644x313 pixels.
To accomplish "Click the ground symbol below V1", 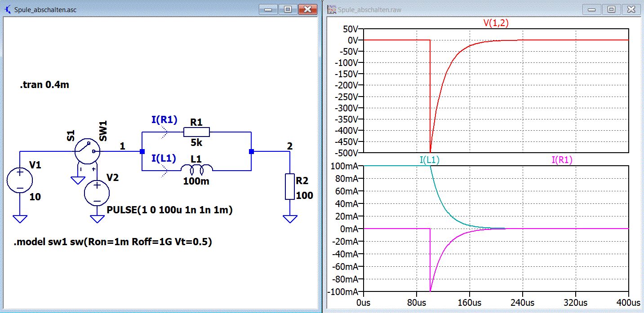I will tap(20, 219).
